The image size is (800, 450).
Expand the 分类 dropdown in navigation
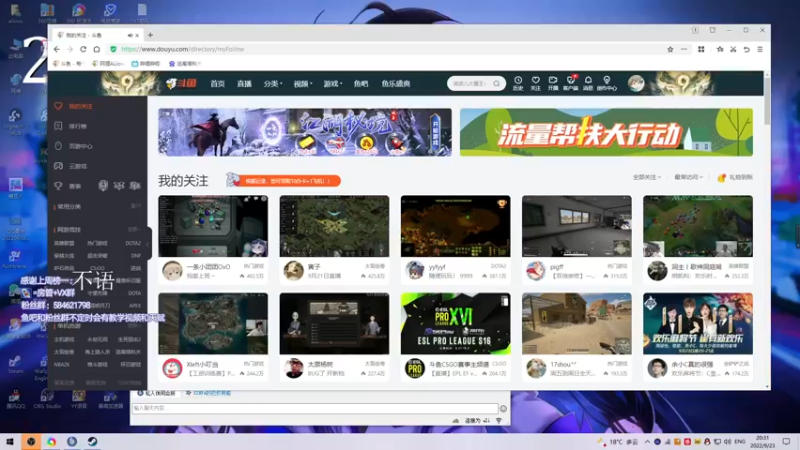click(273, 84)
